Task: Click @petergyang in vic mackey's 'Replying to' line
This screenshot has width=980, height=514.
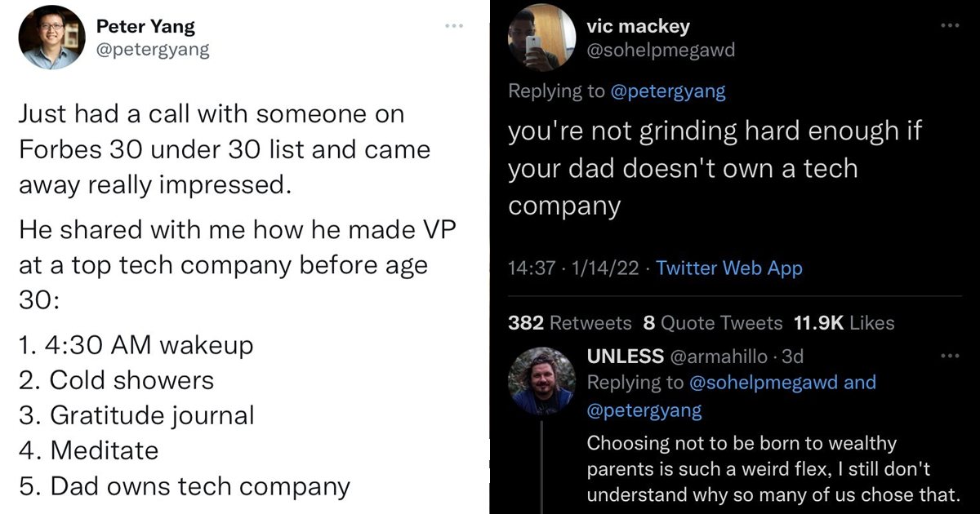Action: point(668,91)
